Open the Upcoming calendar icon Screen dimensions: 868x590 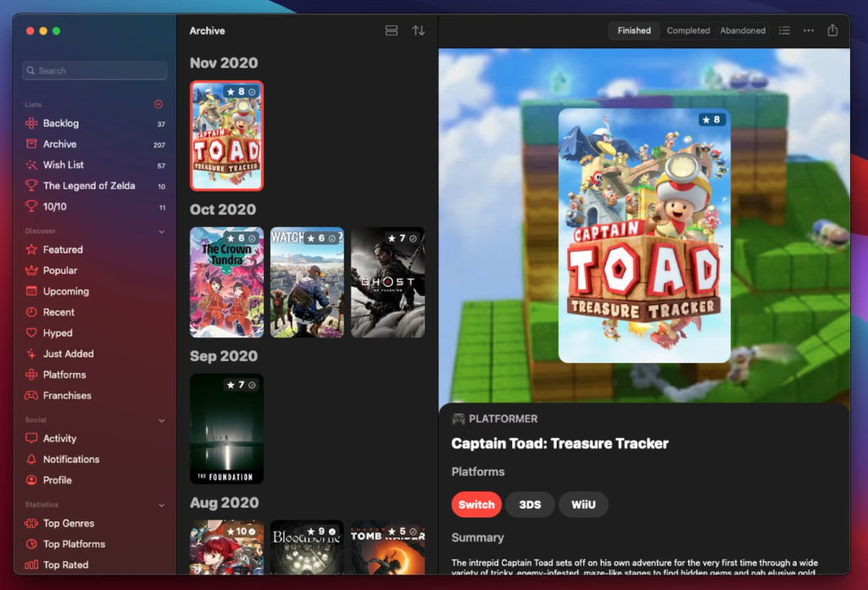(x=31, y=291)
